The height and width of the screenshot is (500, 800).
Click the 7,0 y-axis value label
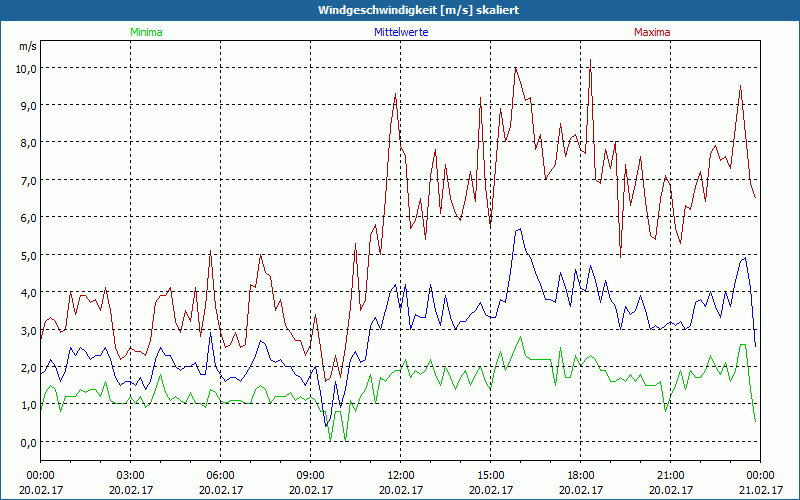pyautogui.click(x=25, y=180)
